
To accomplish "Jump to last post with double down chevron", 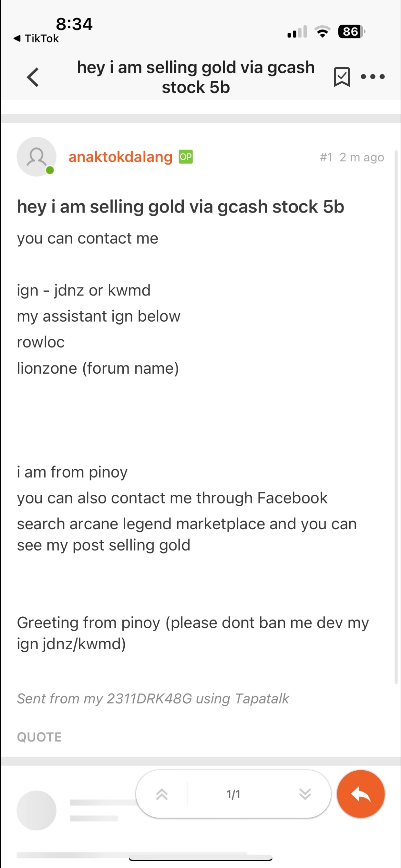I will click(305, 794).
